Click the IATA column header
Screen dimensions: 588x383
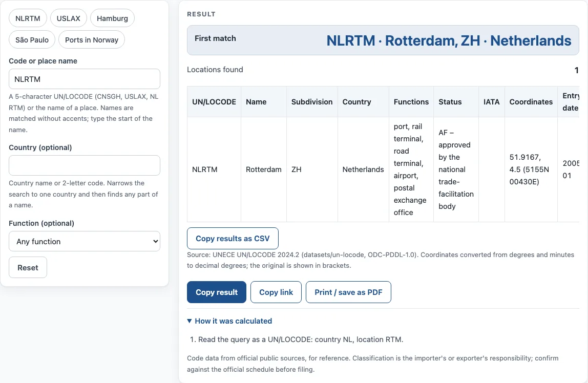coord(491,102)
